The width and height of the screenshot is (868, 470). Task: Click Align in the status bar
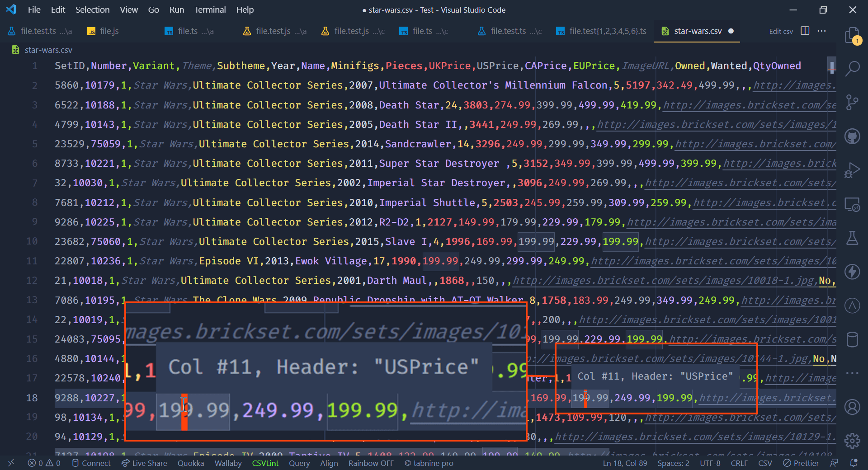tap(329, 463)
